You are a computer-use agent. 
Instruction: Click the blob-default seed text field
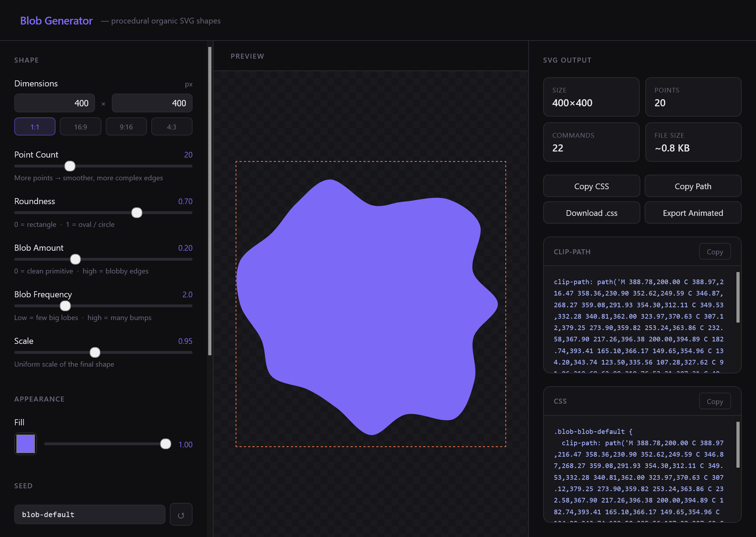tap(90, 514)
